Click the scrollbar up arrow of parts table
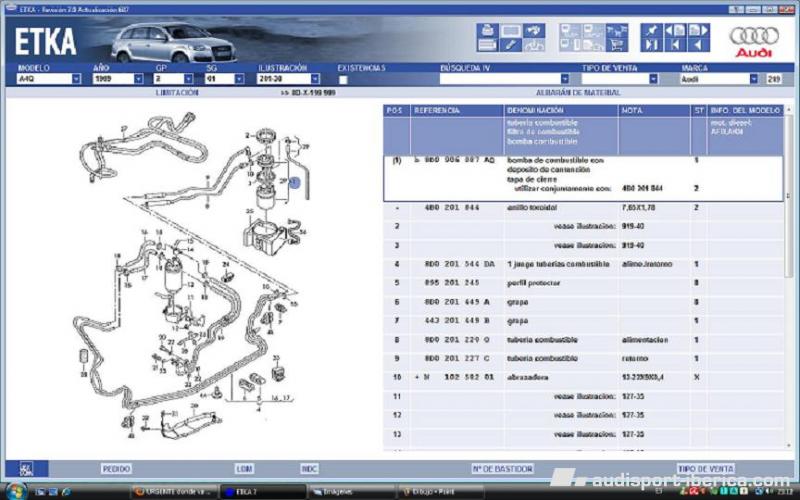 tap(789, 109)
